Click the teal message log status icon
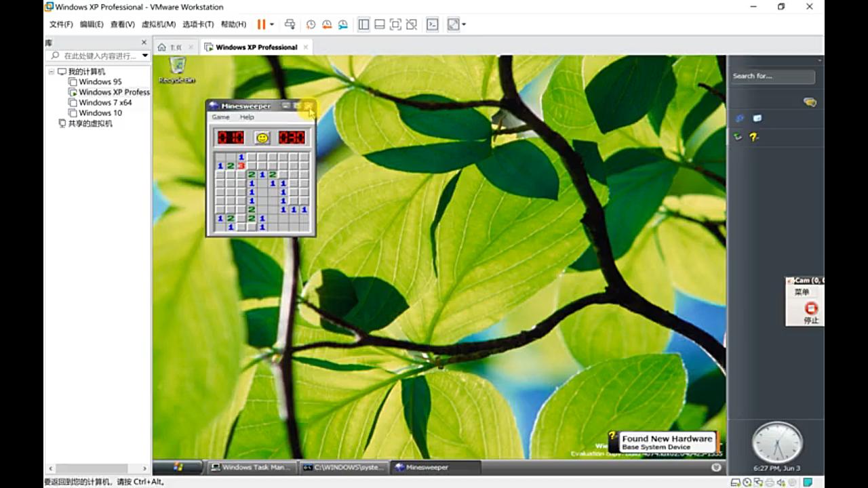The image size is (868, 488). [808, 482]
